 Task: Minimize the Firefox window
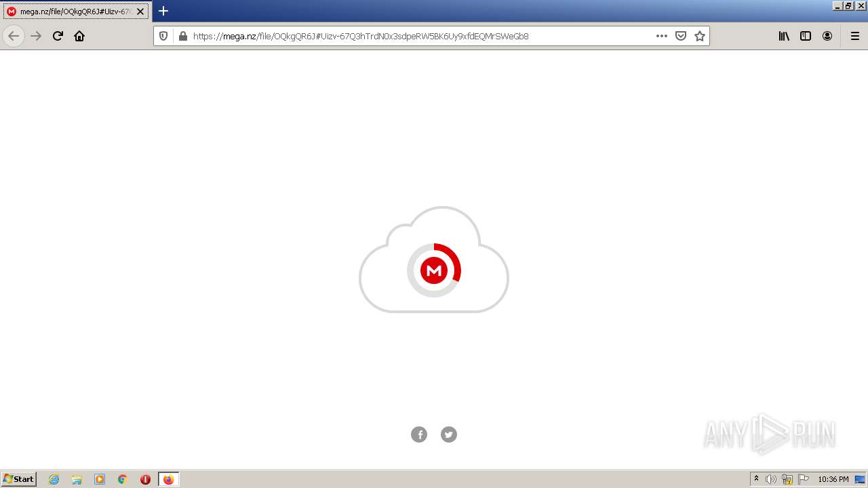(837, 5)
